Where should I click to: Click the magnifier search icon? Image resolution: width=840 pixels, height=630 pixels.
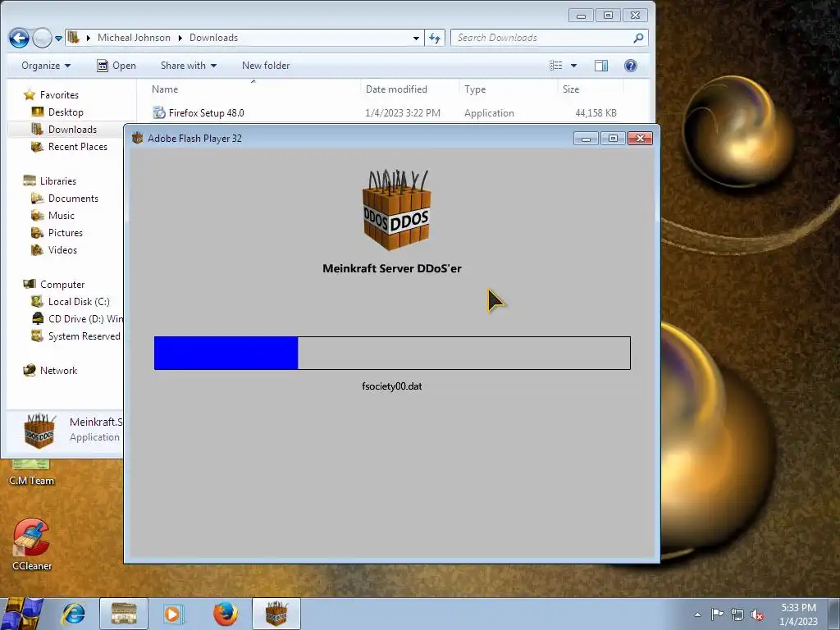(638, 38)
